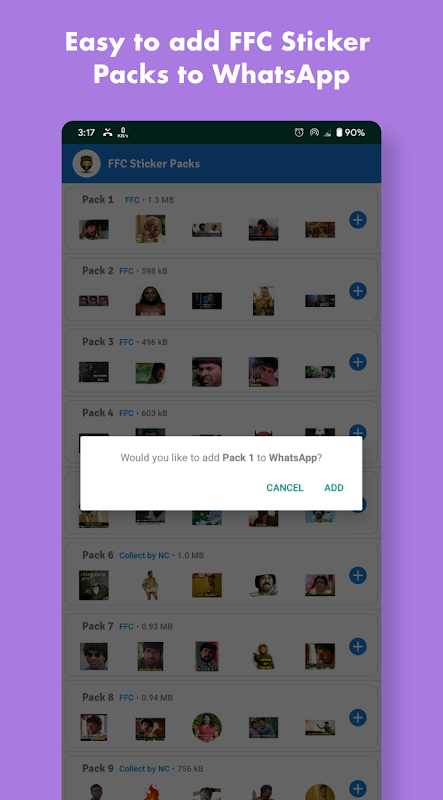This screenshot has height=800, width=443.
Task: Add Pack 8 with plus icon
Action: click(358, 718)
